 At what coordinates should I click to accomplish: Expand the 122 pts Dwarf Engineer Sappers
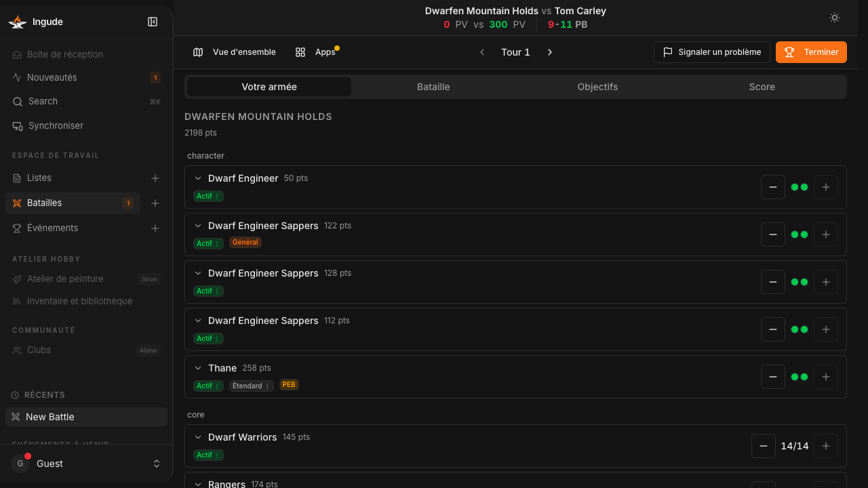(198, 226)
